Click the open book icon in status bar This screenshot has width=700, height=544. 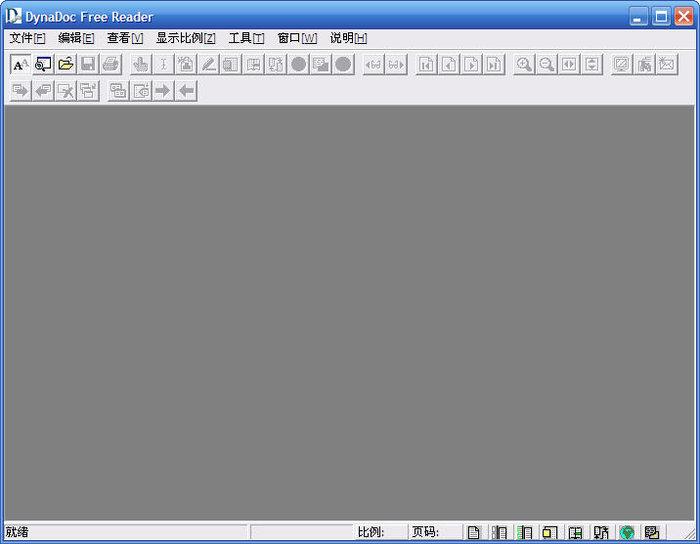[575, 532]
